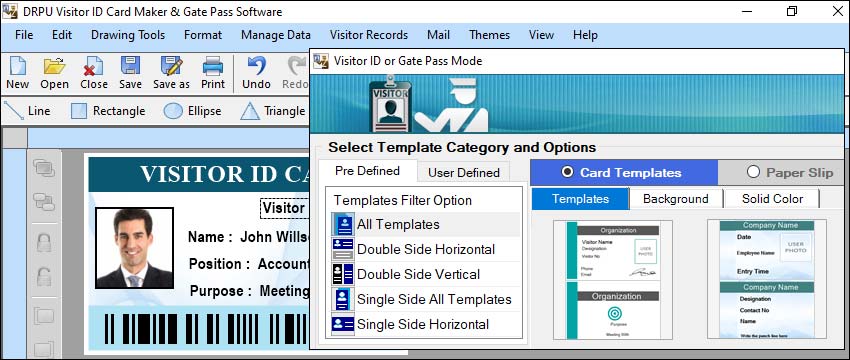Click the Print icon

pyautogui.click(x=213, y=66)
